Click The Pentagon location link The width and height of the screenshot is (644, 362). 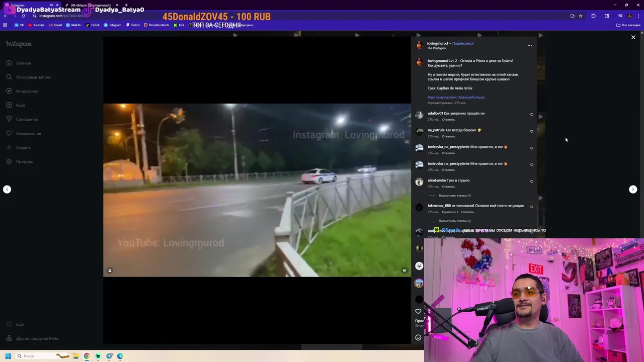pos(436,48)
